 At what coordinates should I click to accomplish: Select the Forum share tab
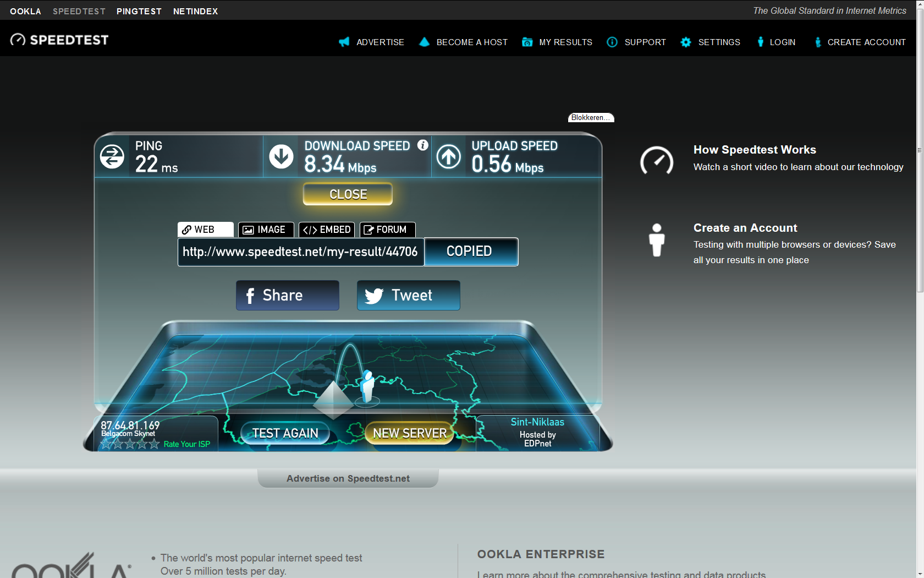pyautogui.click(x=387, y=230)
